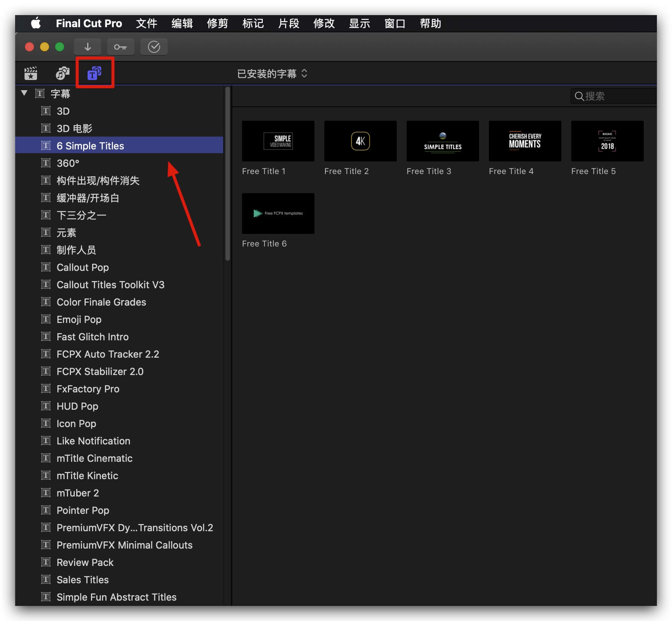Collapse the 字幕 category disclosure triangle
Image resolution: width=672 pixels, height=621 pixels.
pyautogui.click(x=24, y=93)
